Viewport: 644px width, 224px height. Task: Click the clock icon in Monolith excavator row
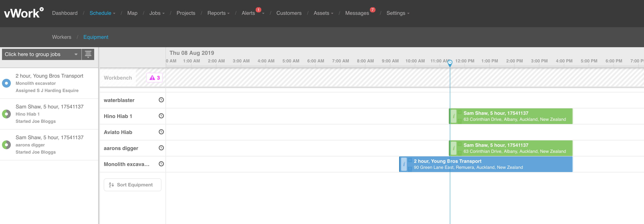(x=161, y=164)
